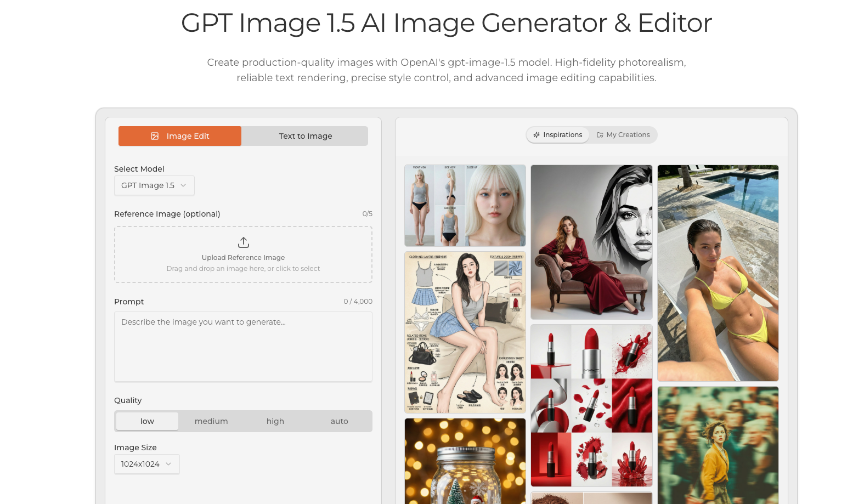The height and width of the screenshot is (504, 864).
Task: Expand the 1024x1024 image size dropdown
Action: pos(146,464)
